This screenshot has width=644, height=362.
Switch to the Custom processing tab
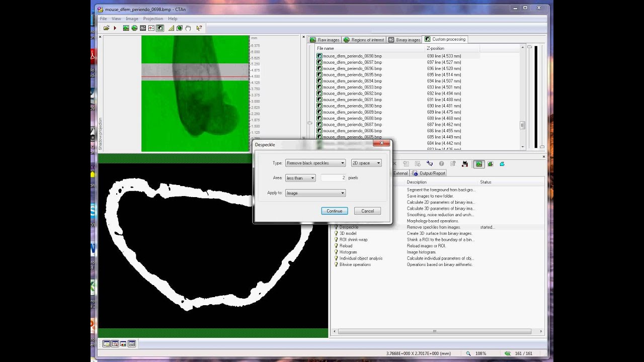[445, 39]
